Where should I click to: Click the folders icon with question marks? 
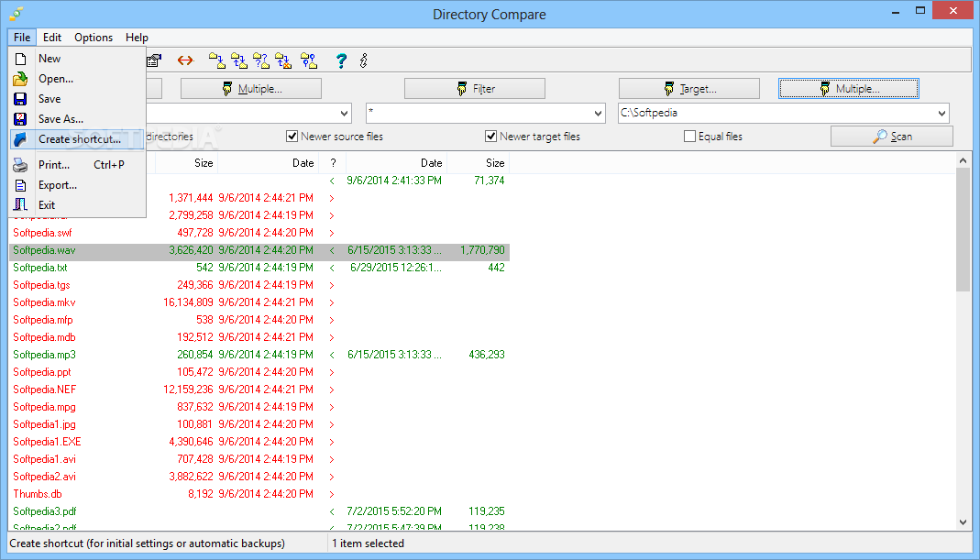261,60
